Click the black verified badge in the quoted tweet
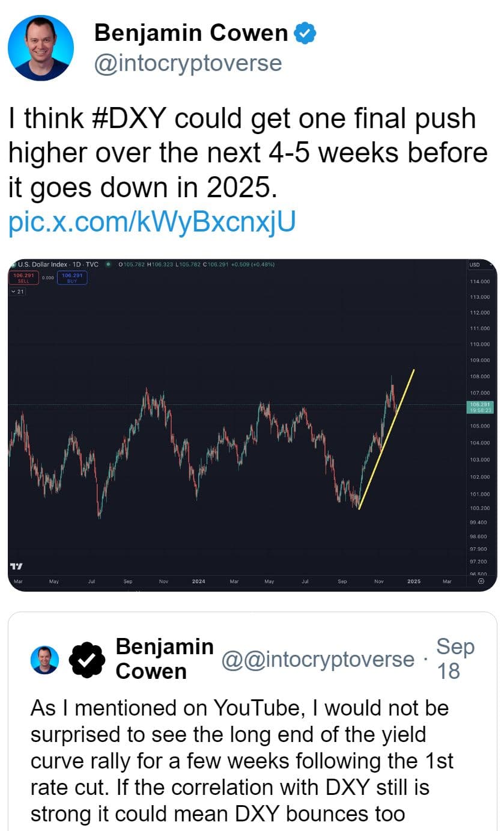 (87, 660)
